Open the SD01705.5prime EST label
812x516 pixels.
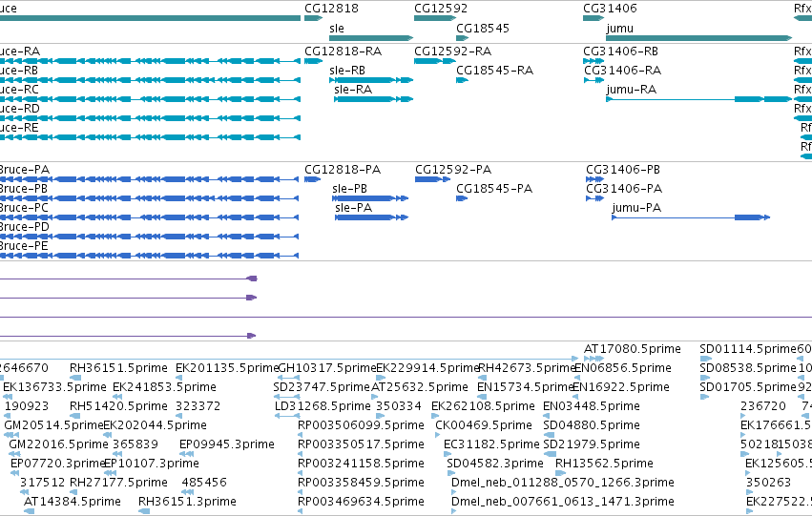pos(748,387)
